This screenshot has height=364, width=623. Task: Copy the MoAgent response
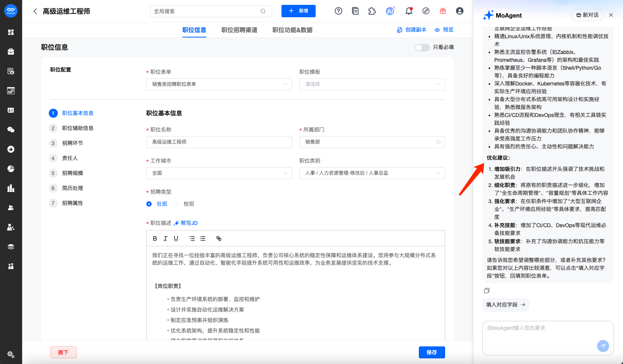[487, 291]
